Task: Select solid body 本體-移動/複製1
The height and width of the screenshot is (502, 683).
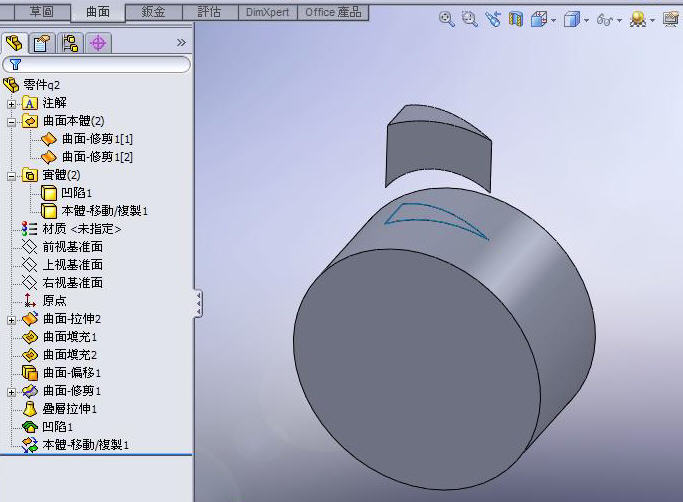Action: tap(94, 211)
